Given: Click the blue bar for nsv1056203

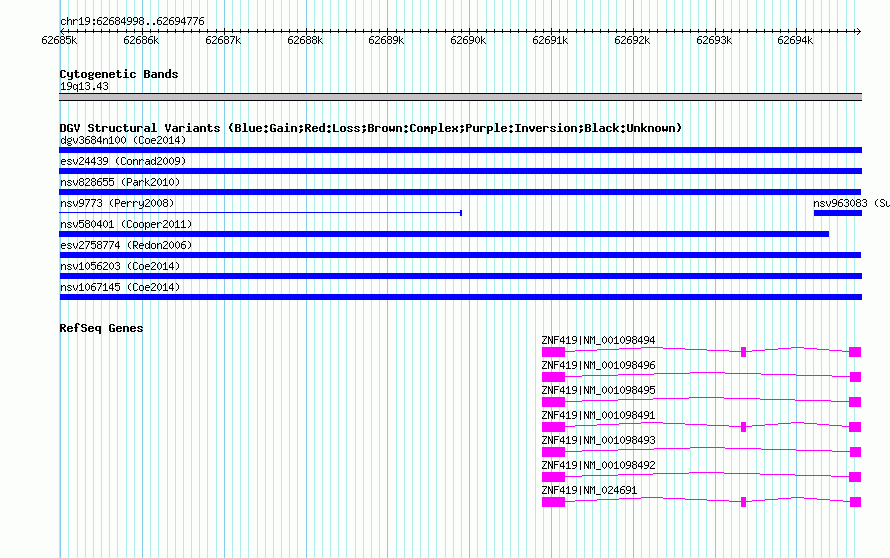Looking at the screenshot, I should [460, 276].
